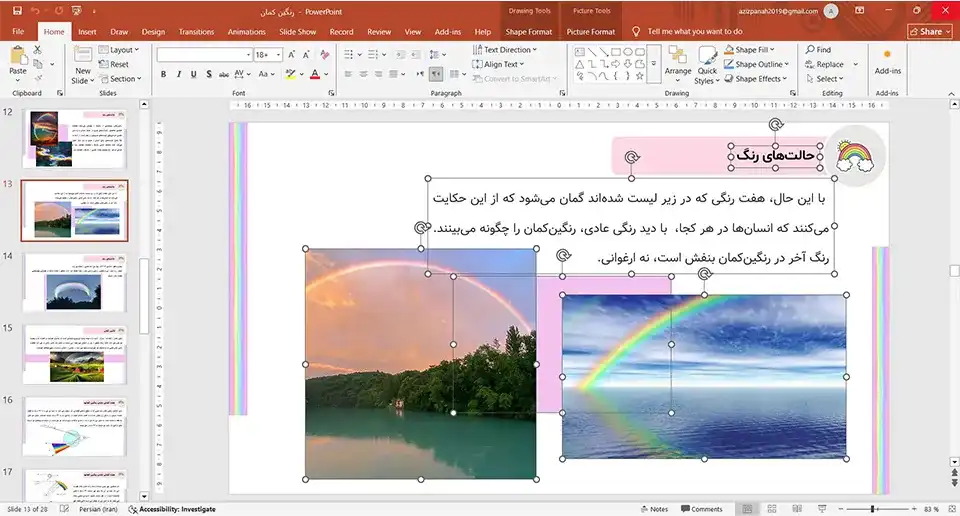Click the Arrange icon
The height and width of the screenshot is (516, 960).
coord(678,56)
